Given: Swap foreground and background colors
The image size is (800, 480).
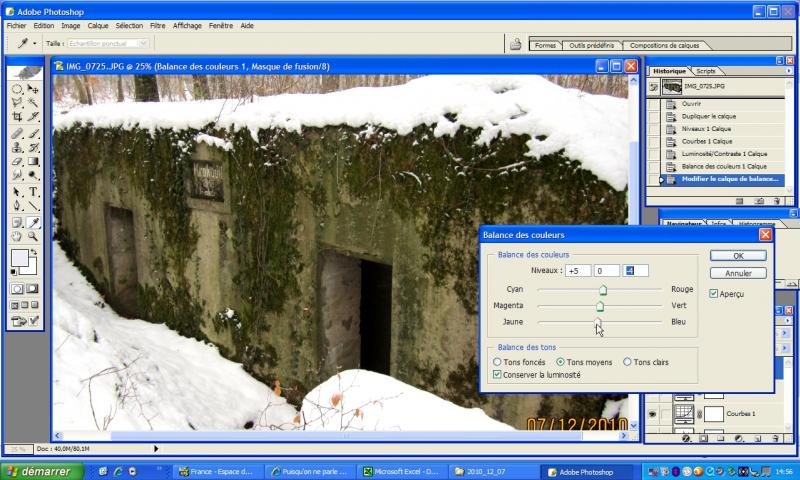Looking at the screenshot, I should click(x=34, y=252).
